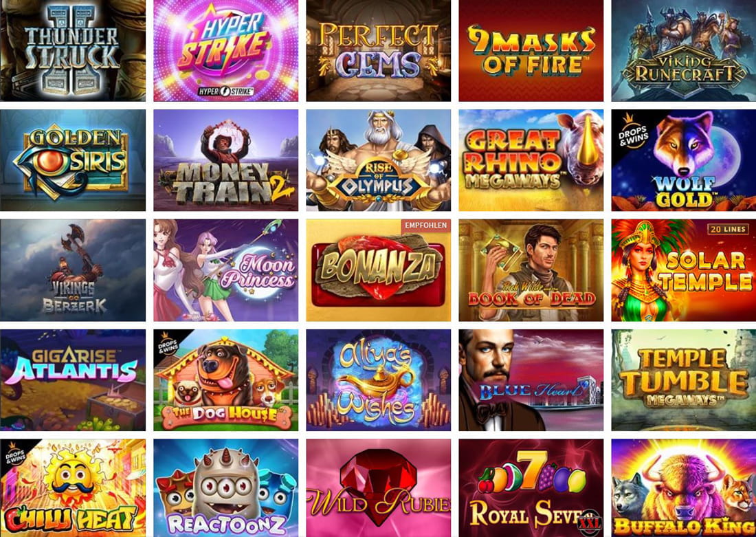
Task: Launch Aliya's Wishes game
Action: 379,380
